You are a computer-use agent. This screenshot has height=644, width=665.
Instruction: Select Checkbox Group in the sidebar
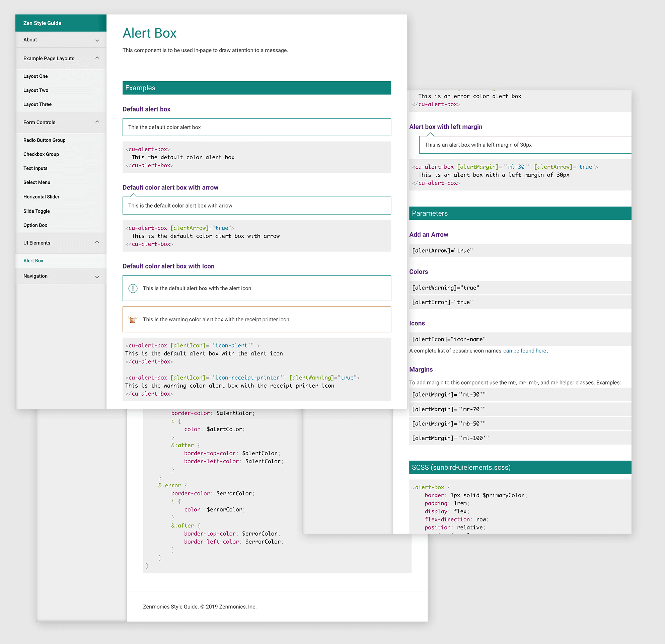tap(41, 154)
